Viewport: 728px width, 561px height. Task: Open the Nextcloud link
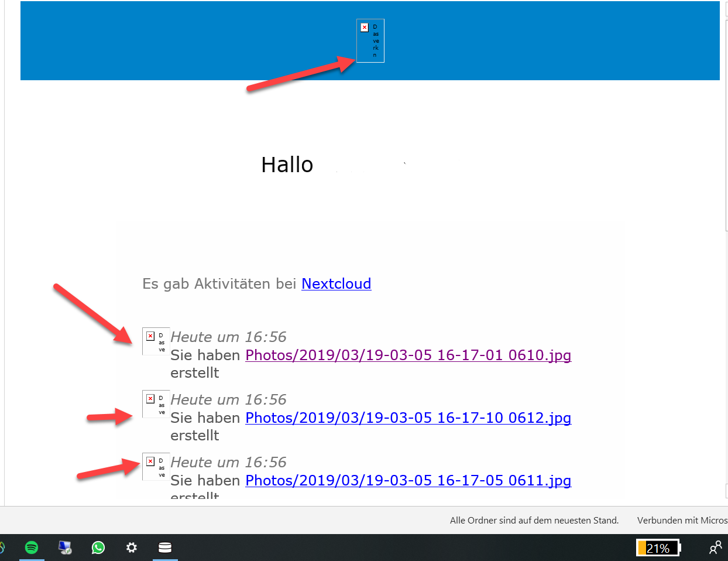[336, 284]
